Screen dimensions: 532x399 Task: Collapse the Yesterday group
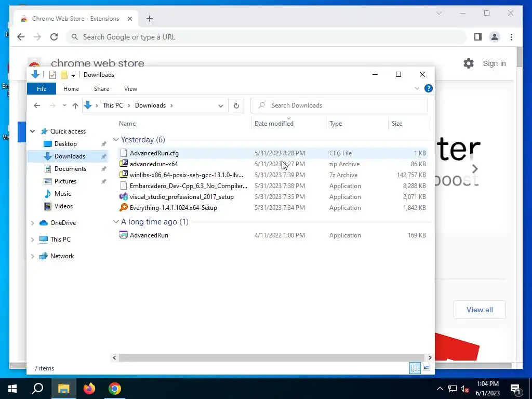coord(116,140)
